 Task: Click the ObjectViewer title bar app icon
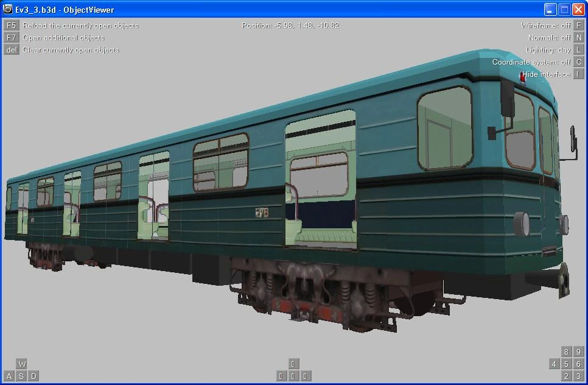(7, 9)
